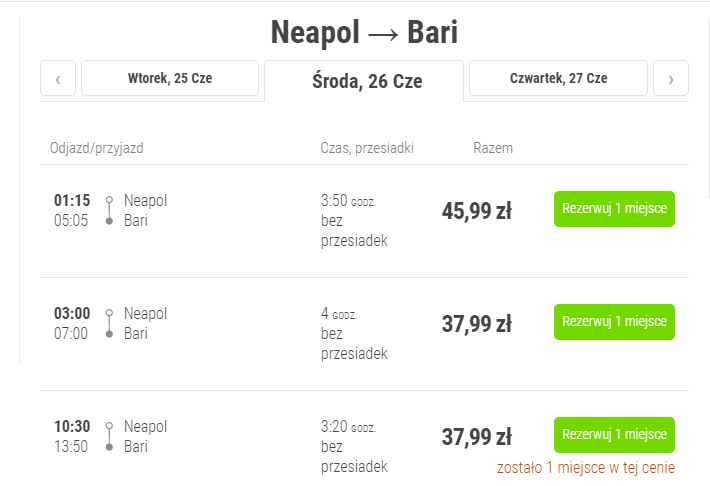Select the Środa, 26 Cze tab
This screenshot has height=486, width=710.
click(364, 81)
